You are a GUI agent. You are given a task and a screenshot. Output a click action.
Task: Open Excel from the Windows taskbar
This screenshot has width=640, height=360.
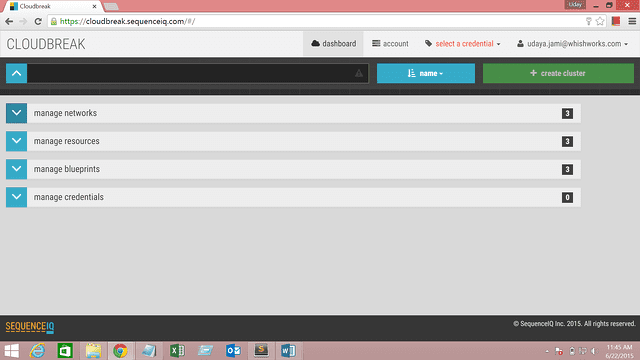click(177, 351)
